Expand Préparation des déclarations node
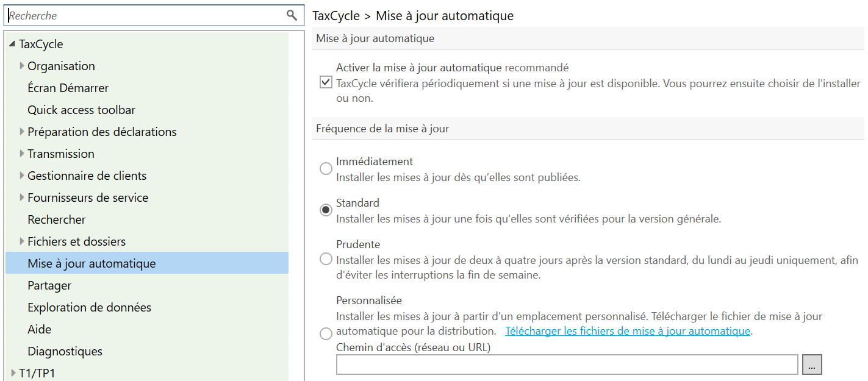868x381 pixels. (22, 132)
